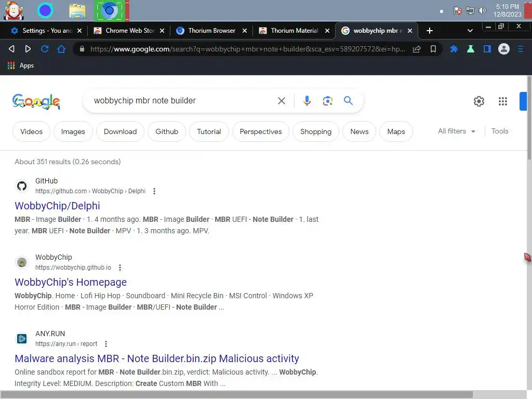Open the Apps bookmarks shortcut
532x399 pixels.
tap(21, 65)
